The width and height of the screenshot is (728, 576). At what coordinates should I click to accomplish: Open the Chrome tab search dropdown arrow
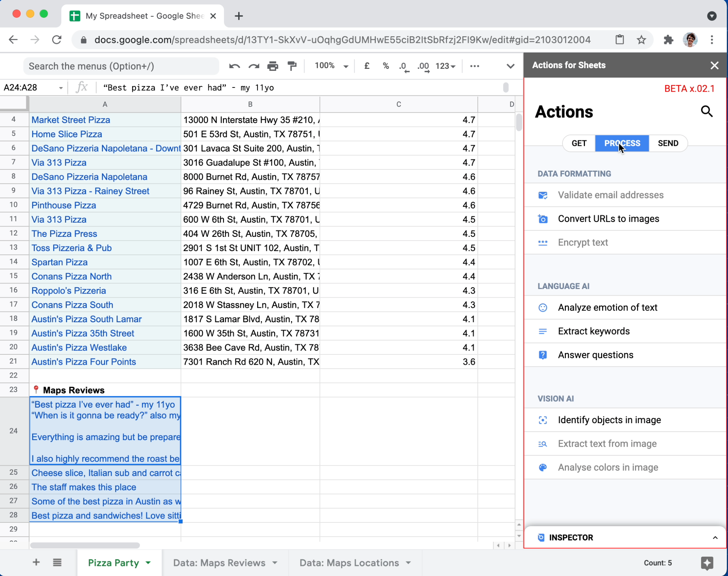[712, 16]
